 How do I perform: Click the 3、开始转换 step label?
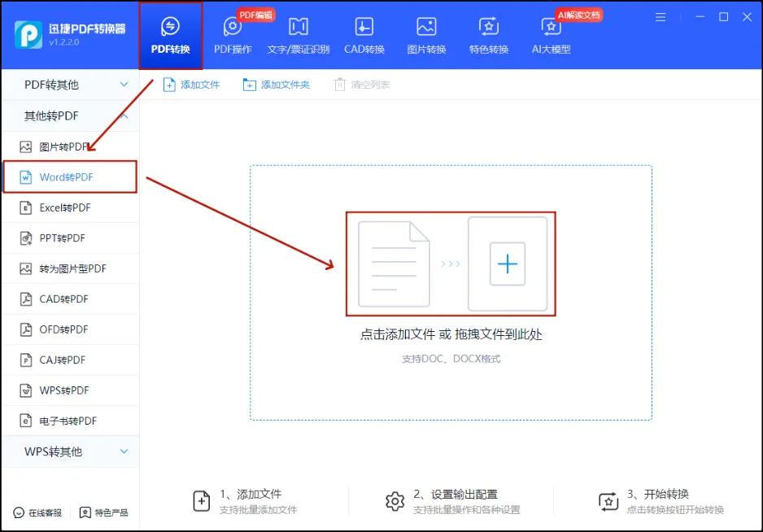coord(658,494)
